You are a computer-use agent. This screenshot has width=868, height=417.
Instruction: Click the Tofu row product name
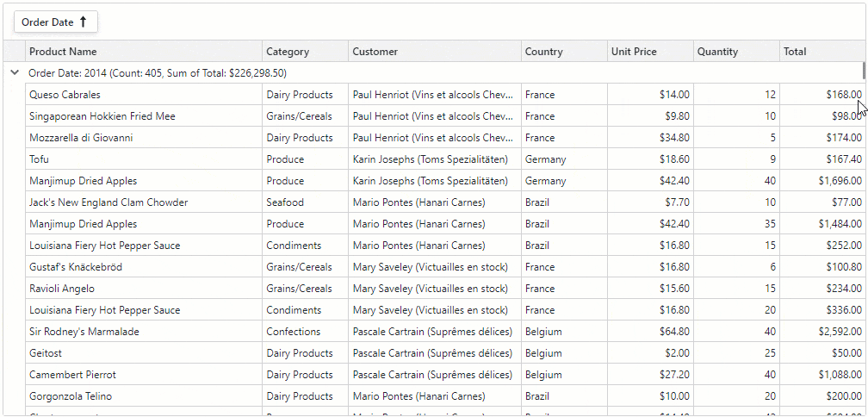point(40,159)
